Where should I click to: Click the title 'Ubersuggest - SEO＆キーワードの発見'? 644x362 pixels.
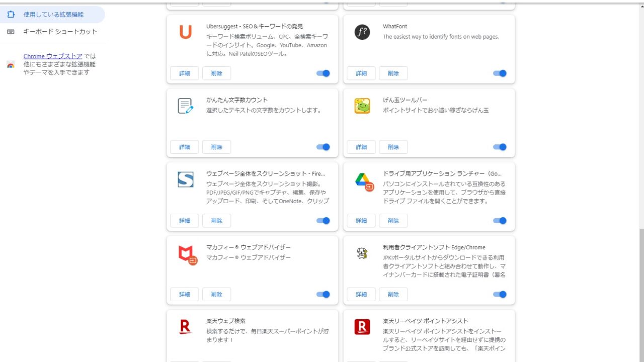point(255,26)
